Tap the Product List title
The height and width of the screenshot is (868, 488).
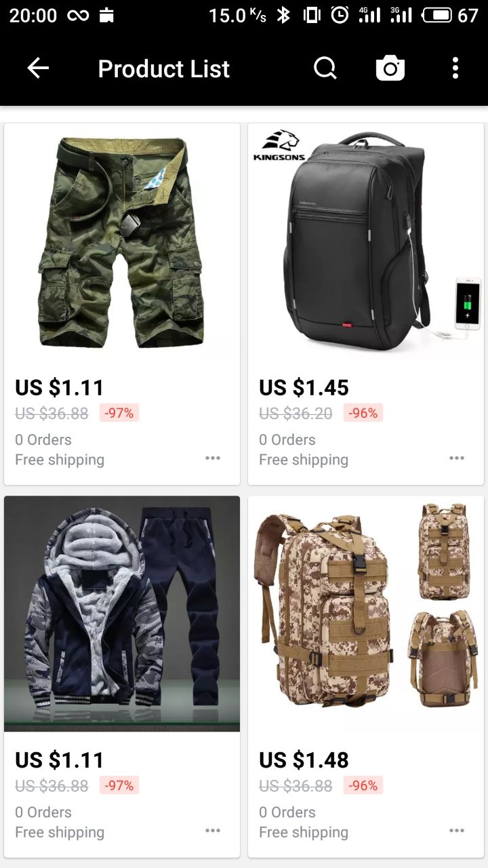click(164, 68)
